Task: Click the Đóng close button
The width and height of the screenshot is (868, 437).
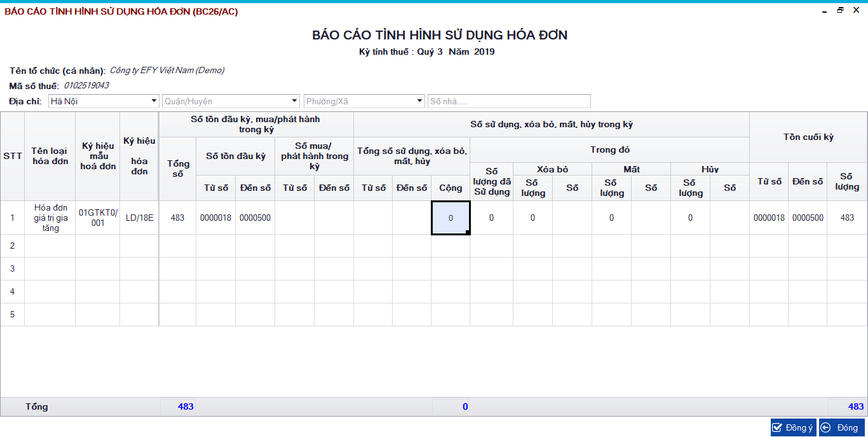Action: click(x=842, y=427)
